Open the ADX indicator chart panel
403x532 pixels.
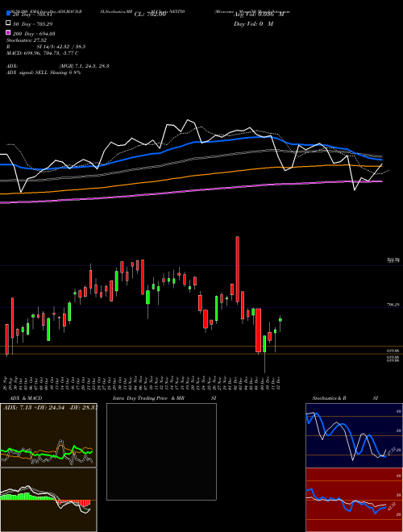coord(48,435)
